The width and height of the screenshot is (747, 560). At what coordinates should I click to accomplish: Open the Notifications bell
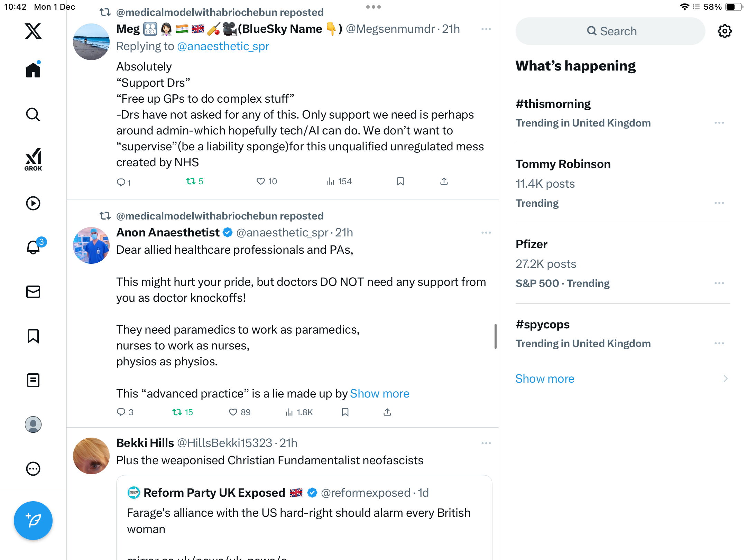tap(34, 248)
